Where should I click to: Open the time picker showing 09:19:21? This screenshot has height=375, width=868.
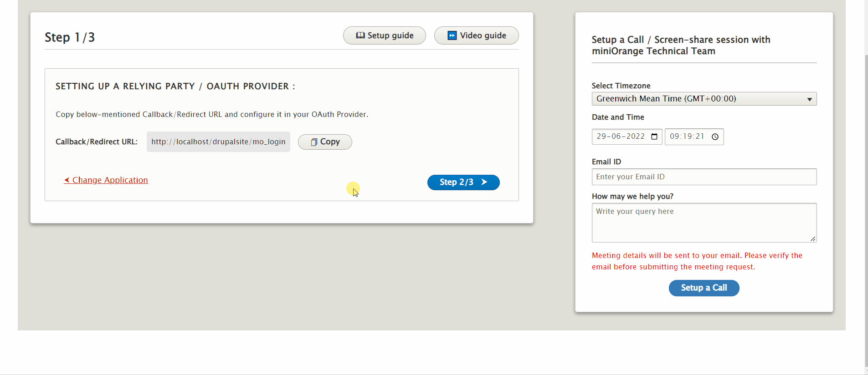(689, 137)
